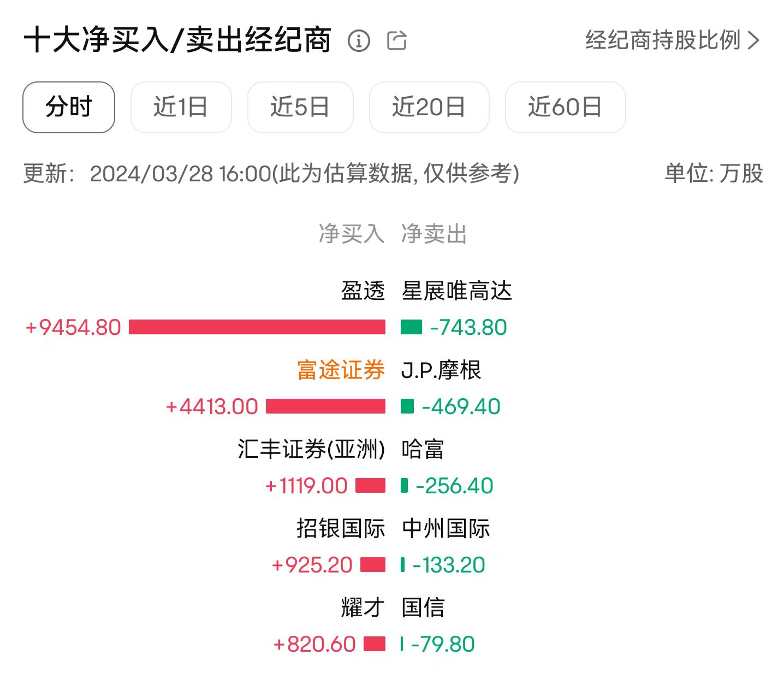Click the 星展唯高达 green sell bar
The width and height of the screenshot is (784, 673).
[x=411, y=327]
